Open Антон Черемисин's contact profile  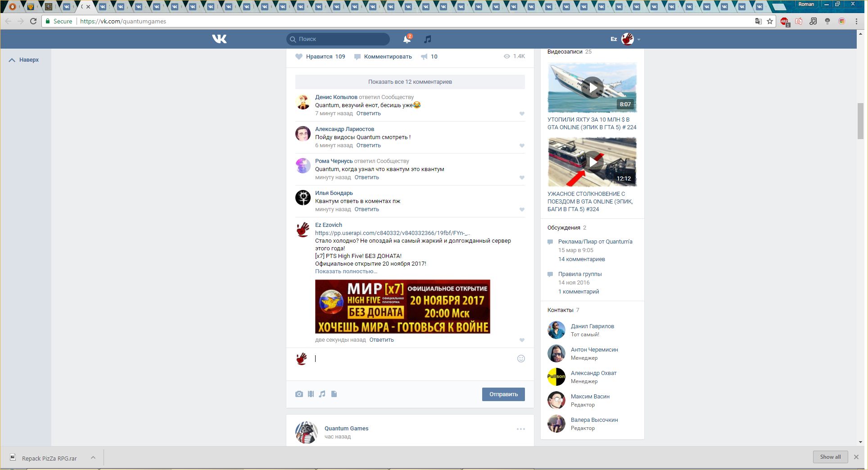[x=594, y=350]
